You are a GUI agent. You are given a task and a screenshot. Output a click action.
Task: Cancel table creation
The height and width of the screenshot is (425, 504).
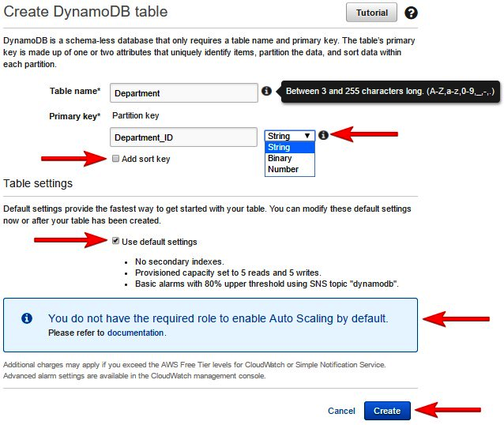point(341,411)
